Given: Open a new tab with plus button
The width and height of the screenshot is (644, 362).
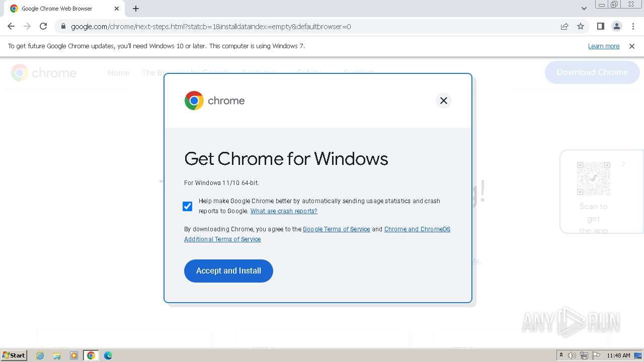Looking at the screenshot, I should click(136, 9).
